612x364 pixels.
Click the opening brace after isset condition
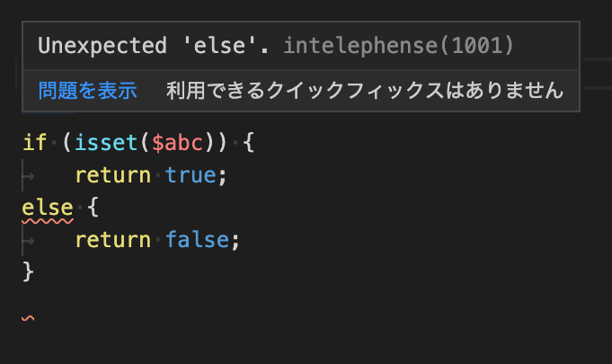249,142
